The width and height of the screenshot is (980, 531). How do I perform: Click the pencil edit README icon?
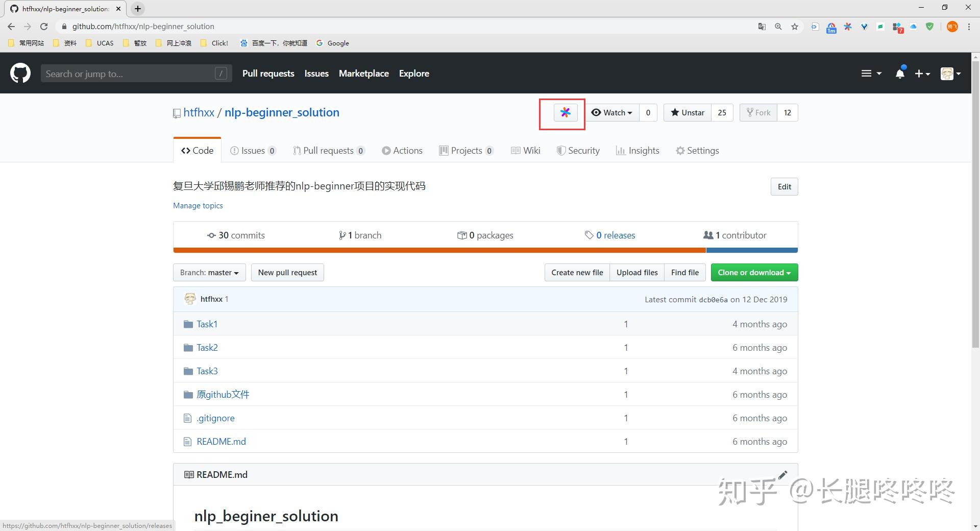pyautogui.click(x=782, y=474)
